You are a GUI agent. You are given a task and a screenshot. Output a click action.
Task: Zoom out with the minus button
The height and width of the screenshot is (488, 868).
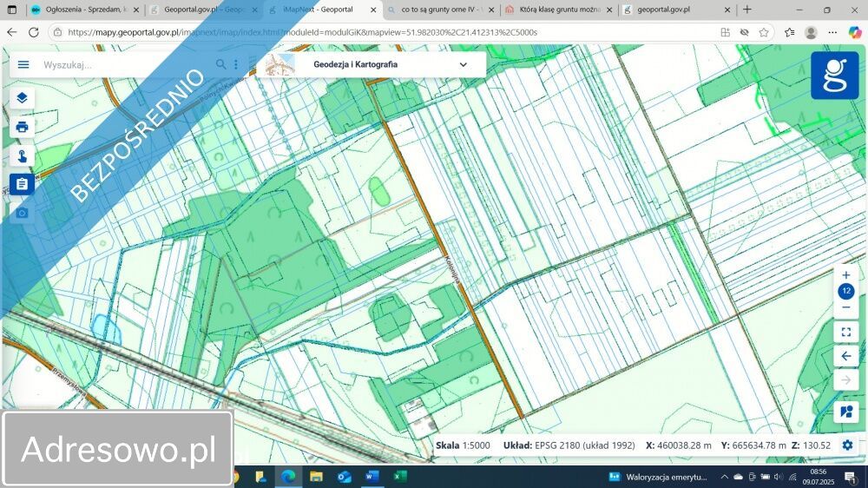coord(846,307)
